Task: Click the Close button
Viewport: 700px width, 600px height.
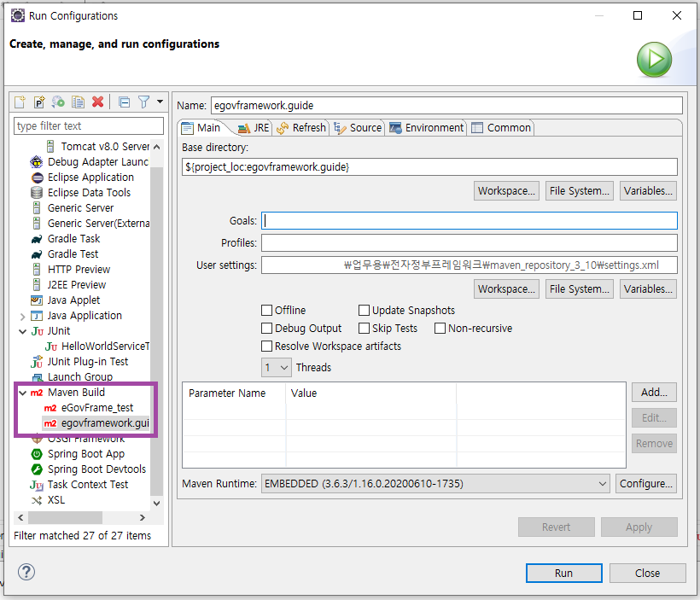Action: [x=647, y=573]
